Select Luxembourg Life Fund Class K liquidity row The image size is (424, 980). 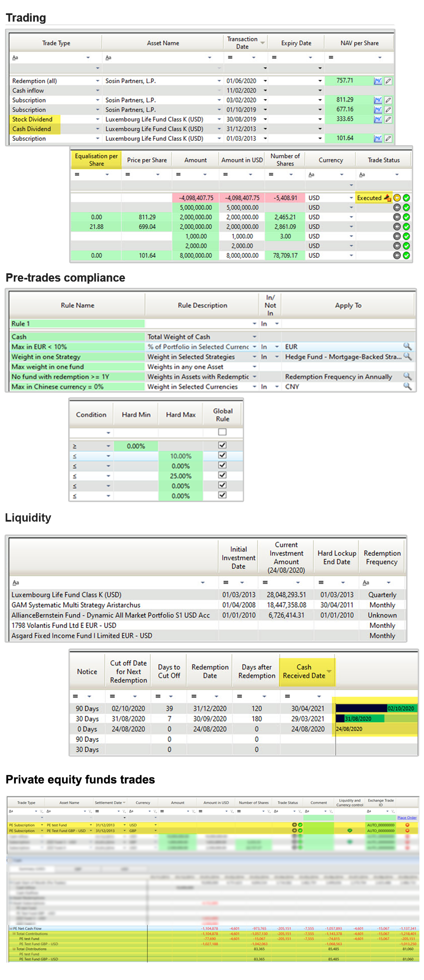coord(207,595)
